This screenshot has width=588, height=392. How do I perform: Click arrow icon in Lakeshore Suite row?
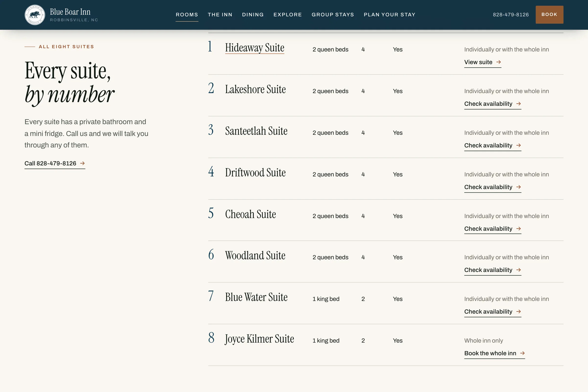tap(518, 104)
